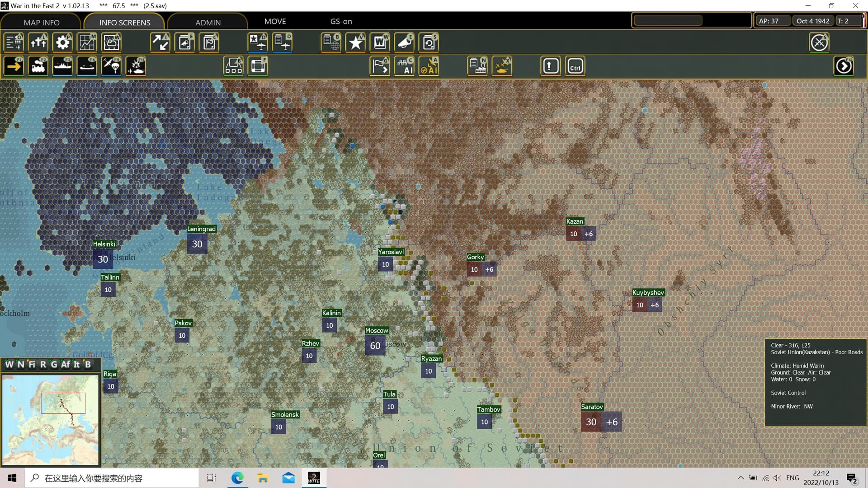Click the save/reload document icon (S)
868x488 pixels.
click(x=429, y=42)
